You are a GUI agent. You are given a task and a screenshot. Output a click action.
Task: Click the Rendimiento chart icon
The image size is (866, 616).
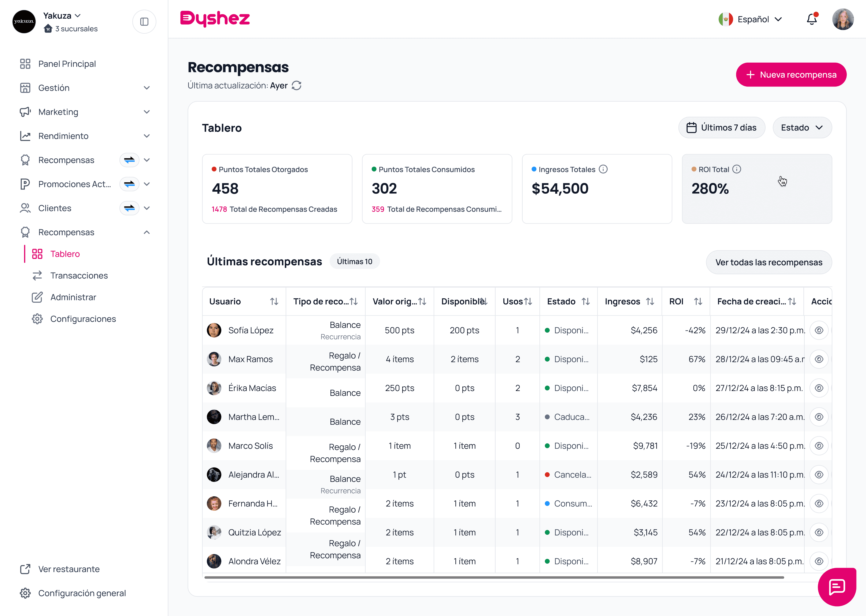[25, 136]
